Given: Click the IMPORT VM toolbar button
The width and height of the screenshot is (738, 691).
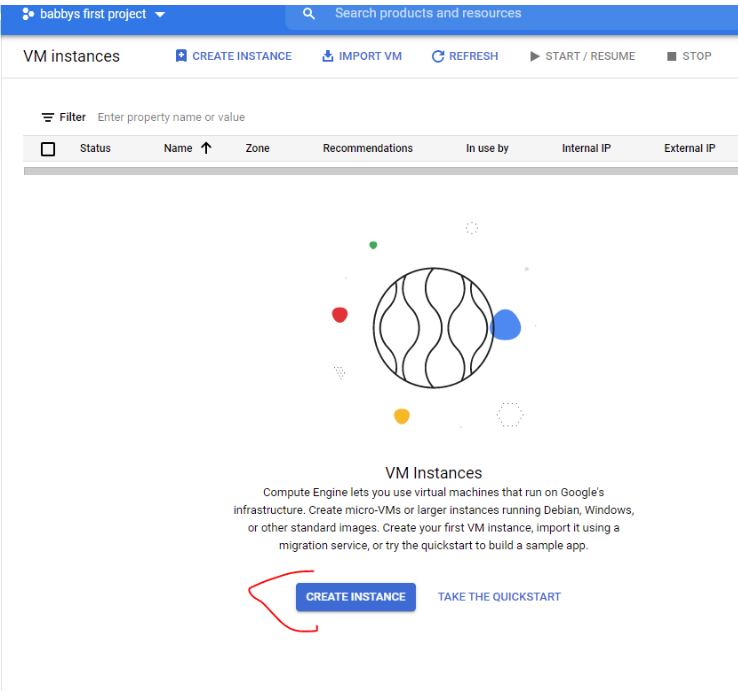Looking at the screenshot, I should (362, 56).
